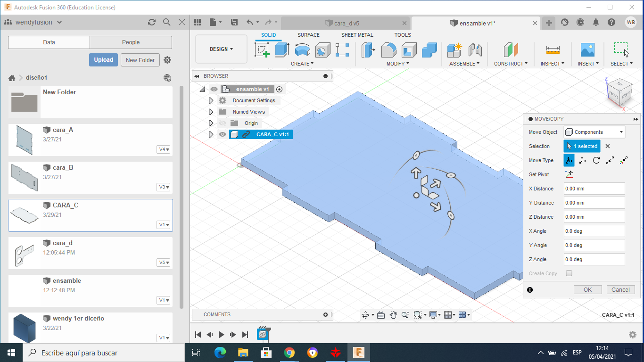This screenshot has height=362, width=644.
Task: Activate the Measure tool icon
Action: coord(553,49)
